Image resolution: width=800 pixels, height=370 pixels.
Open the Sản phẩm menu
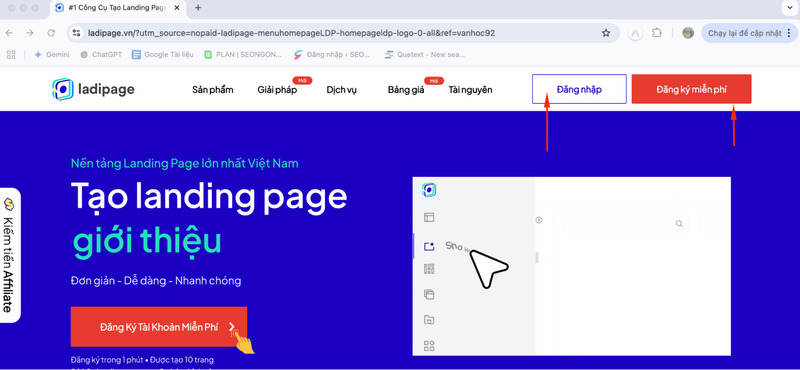tap(213, 90)
